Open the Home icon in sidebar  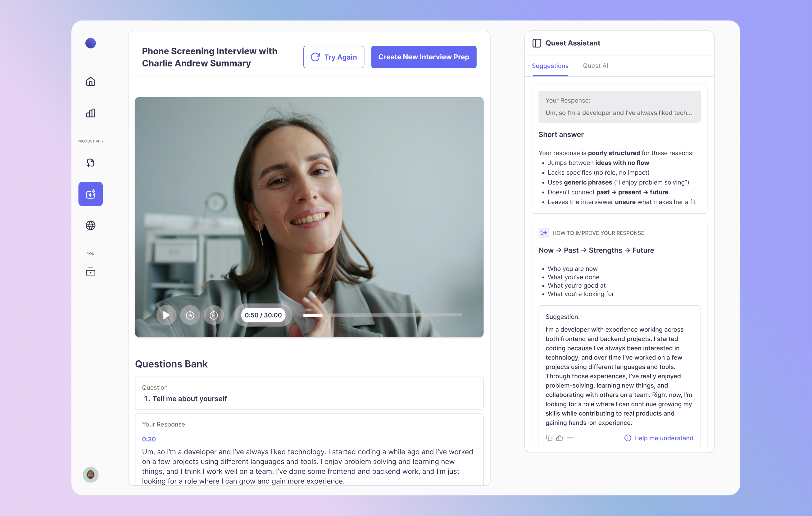pyautogui.click(x=90, y=82)
